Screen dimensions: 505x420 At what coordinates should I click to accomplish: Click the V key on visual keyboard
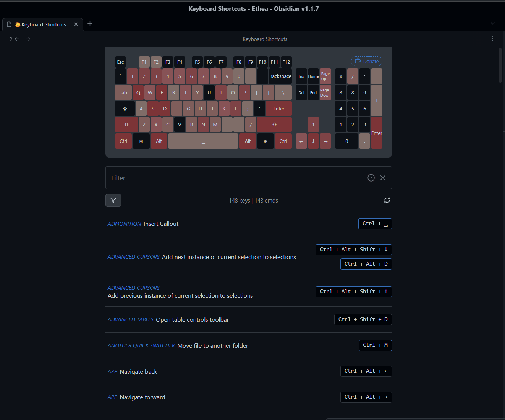click(180, 125)
